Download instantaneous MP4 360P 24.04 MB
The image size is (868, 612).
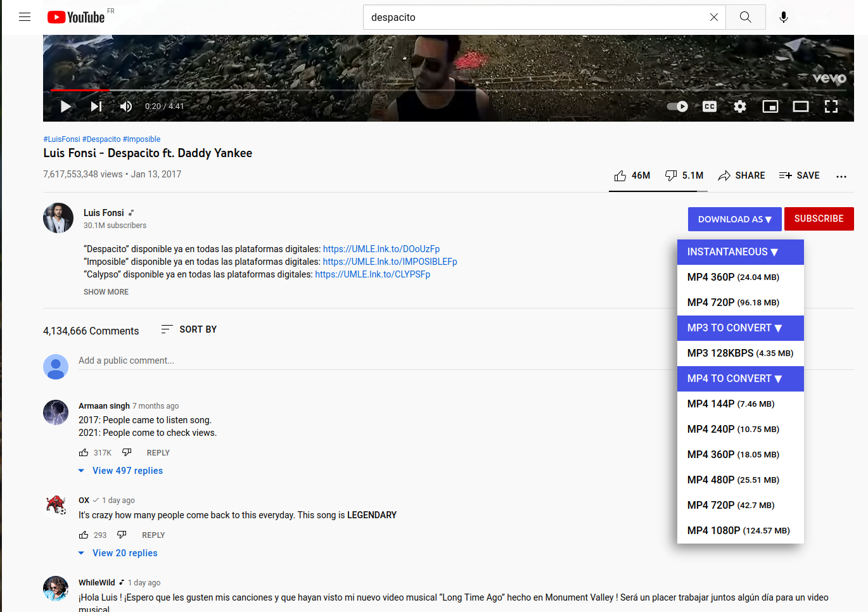[x=741, y=277]
